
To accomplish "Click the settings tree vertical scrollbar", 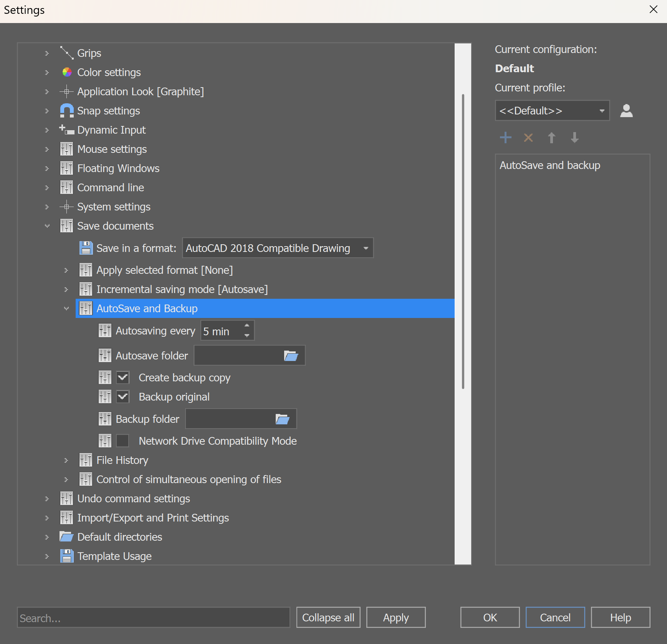I will (463, 241).
